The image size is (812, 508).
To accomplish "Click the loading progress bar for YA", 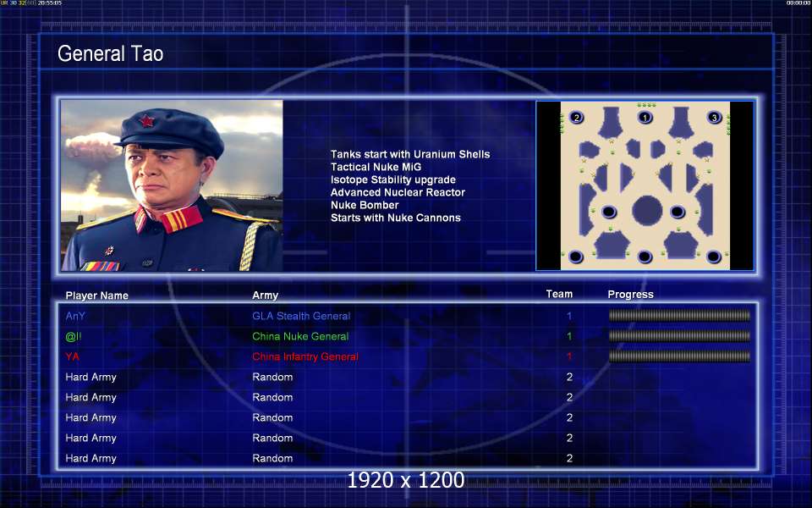I will pos(679,356).
